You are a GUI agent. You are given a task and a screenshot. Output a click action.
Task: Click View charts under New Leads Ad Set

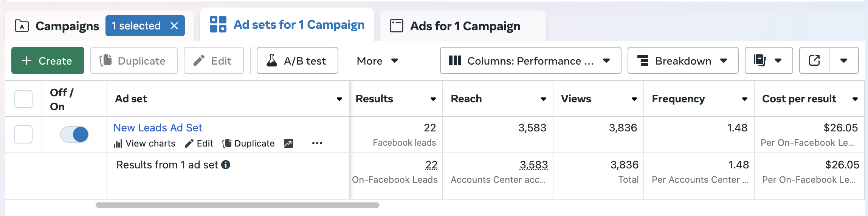(x=144, y=143)
